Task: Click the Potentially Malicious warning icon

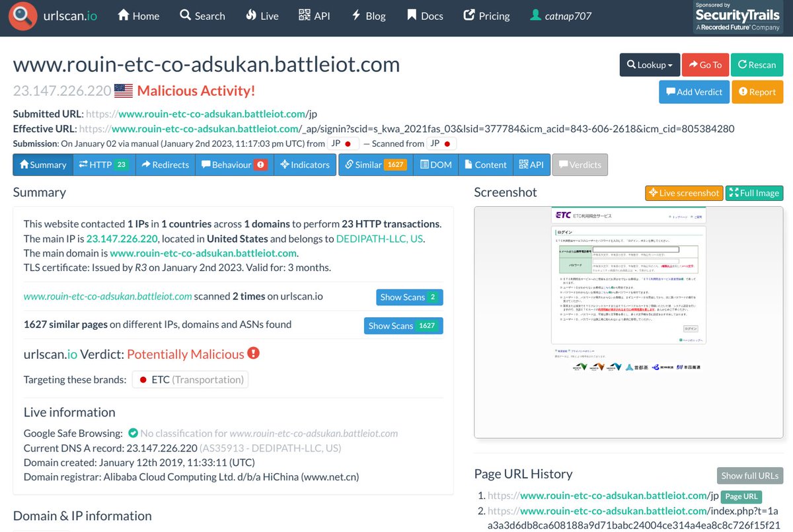Action: pos(253,354)
